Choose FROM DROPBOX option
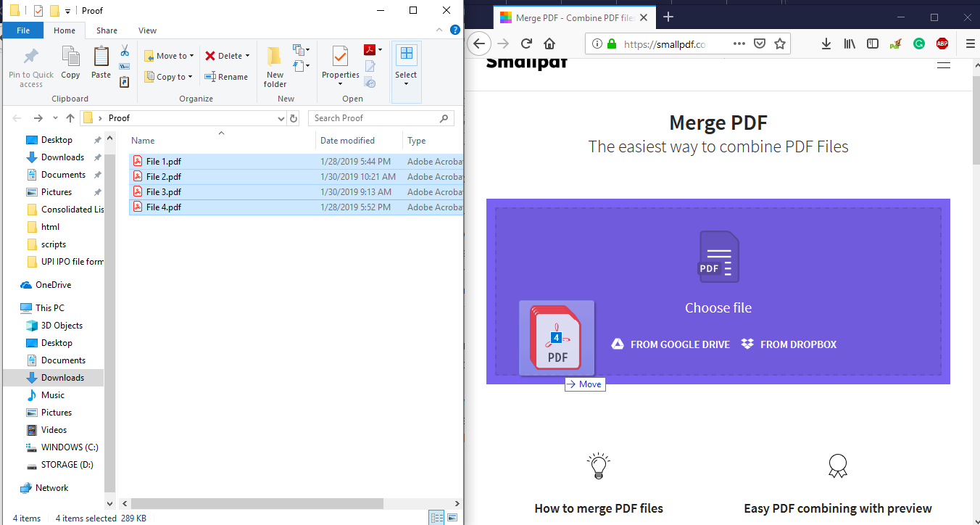980x525 pixels. coord(789,344)
